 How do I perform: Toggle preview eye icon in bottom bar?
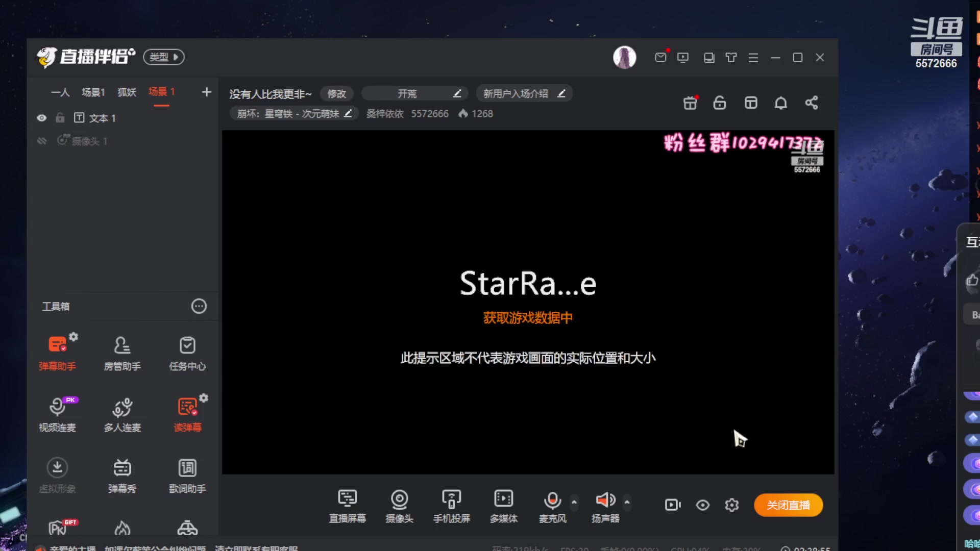coord(703,505)
